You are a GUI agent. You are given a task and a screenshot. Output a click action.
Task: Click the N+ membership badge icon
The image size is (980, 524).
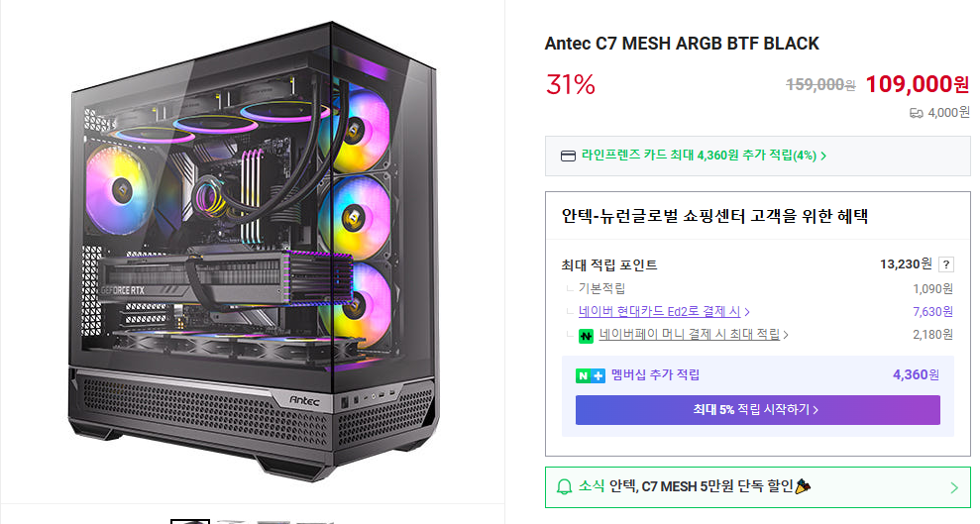click(590, 375)
